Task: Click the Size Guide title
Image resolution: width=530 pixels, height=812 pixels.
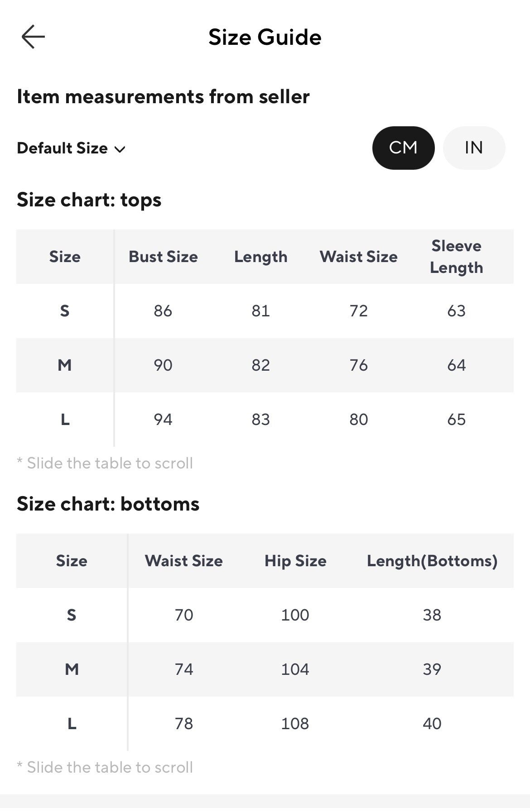Action: point(265,37)
